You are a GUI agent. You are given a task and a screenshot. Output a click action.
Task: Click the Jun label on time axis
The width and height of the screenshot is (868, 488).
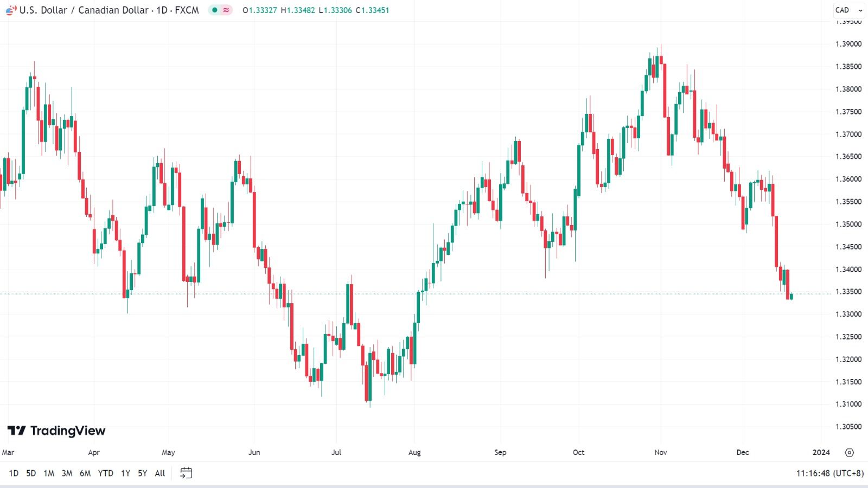pos(254,452)
